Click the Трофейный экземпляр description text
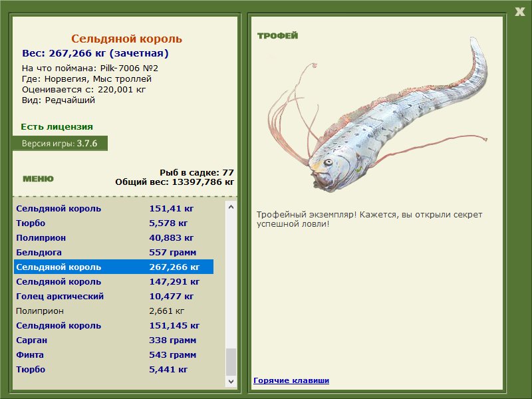 pos(369,219)
